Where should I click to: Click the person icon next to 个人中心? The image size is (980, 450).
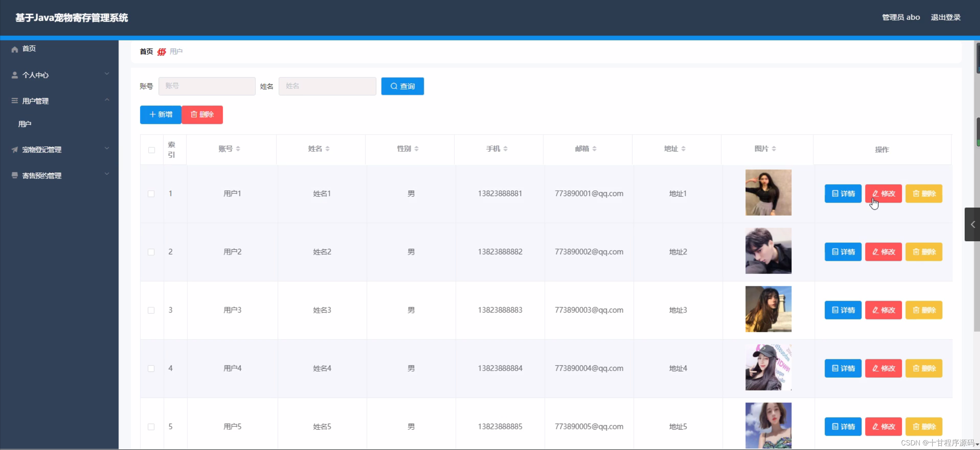pos(15,75)
